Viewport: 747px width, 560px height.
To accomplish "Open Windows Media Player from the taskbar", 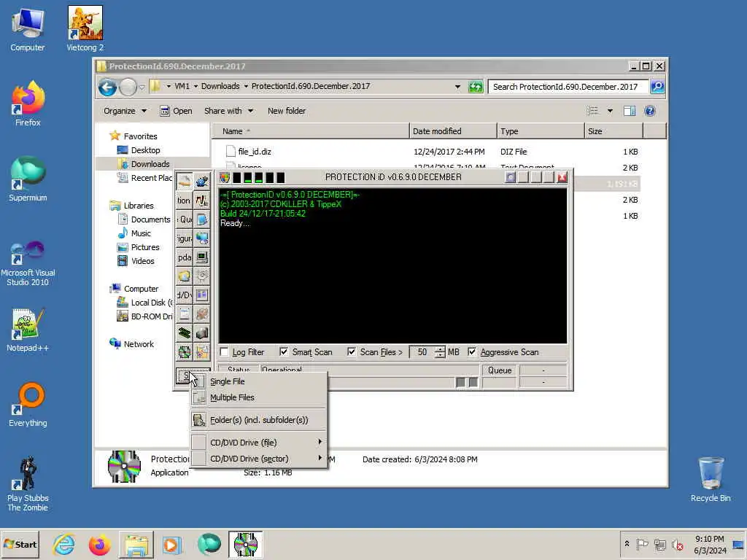I will click(171, 544).
